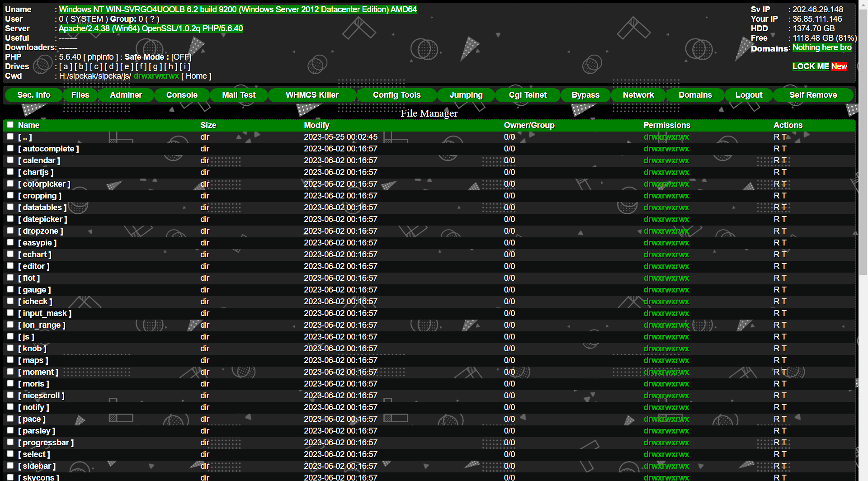Open the Domains tab
This screenshot has height=481, width=868.
[695, 95]
